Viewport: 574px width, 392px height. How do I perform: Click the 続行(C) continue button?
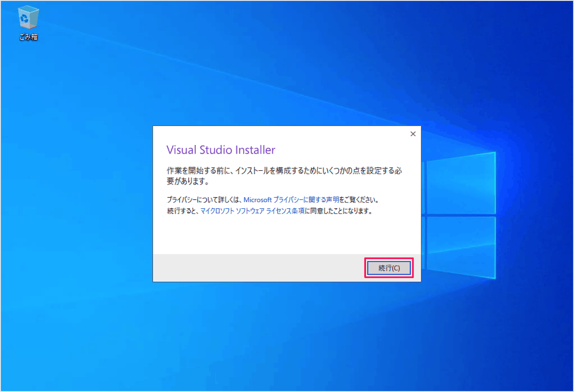[389, 268]
